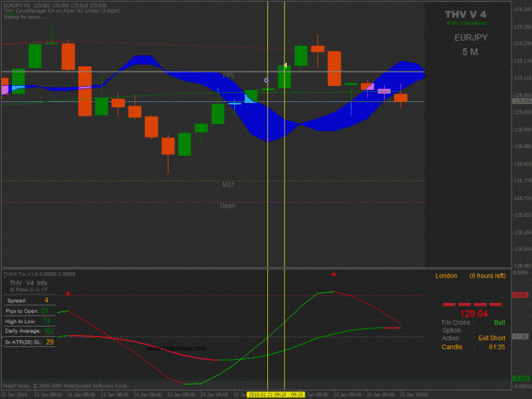Click the Candle label
Image resolution: width=532 pixels, height=399 pixels.
[452, 347]
